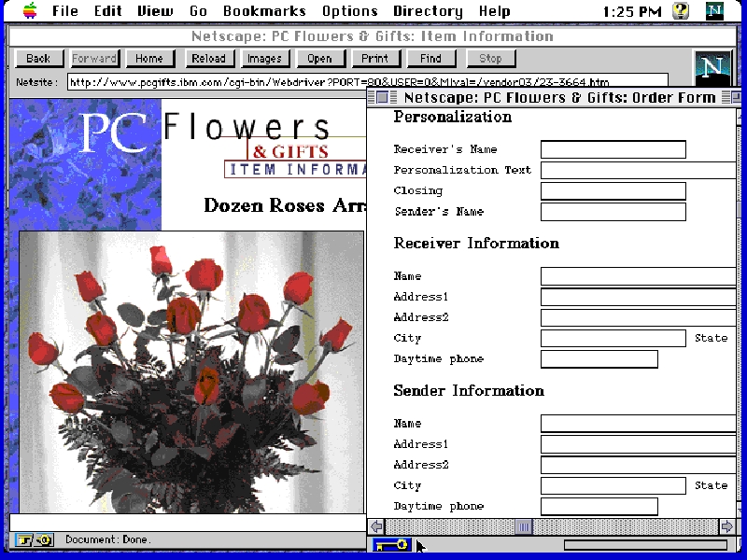Click Receiver Information Daytime phone field
This screenshot has height=560, width=747.
[599, 359]
